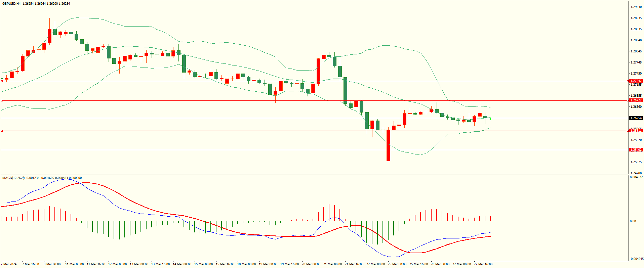644x268 pixels.
Task: Click the 1.26560 price scale value
Action: pyautogui.click(x=636, y=107)
